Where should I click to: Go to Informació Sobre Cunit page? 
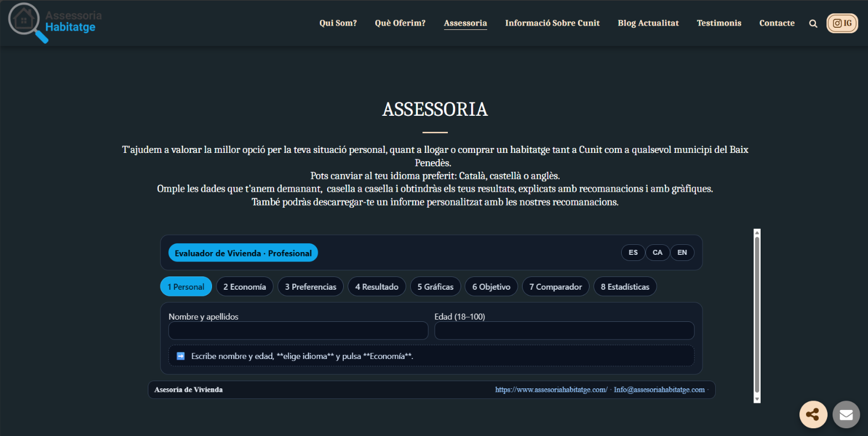[552, 23]
